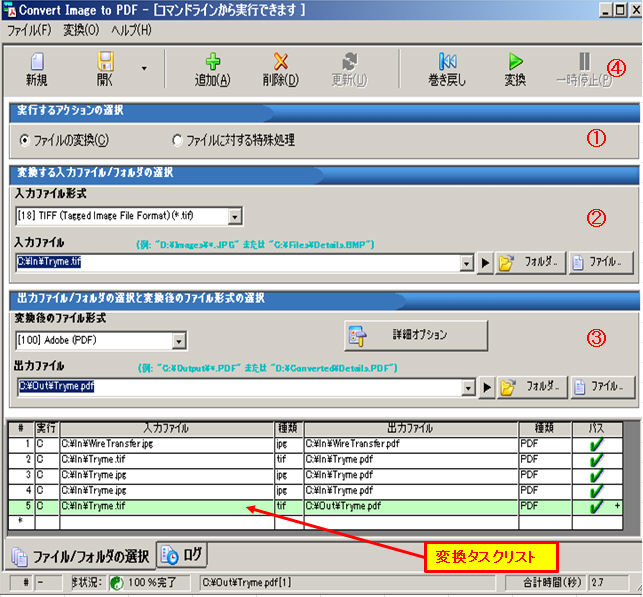Switch to the ログ tab
The width and height of the screenshot is (643, 597).
tap(182, 555)
